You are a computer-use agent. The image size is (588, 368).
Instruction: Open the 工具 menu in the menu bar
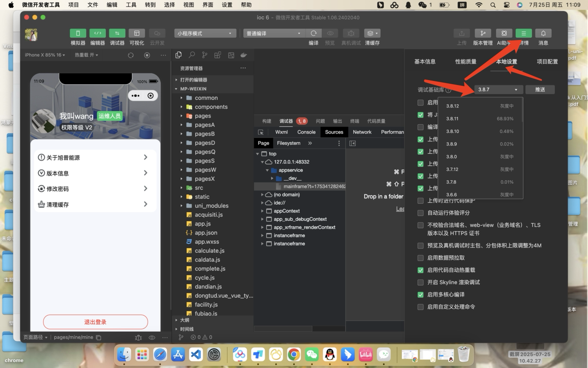131,5
